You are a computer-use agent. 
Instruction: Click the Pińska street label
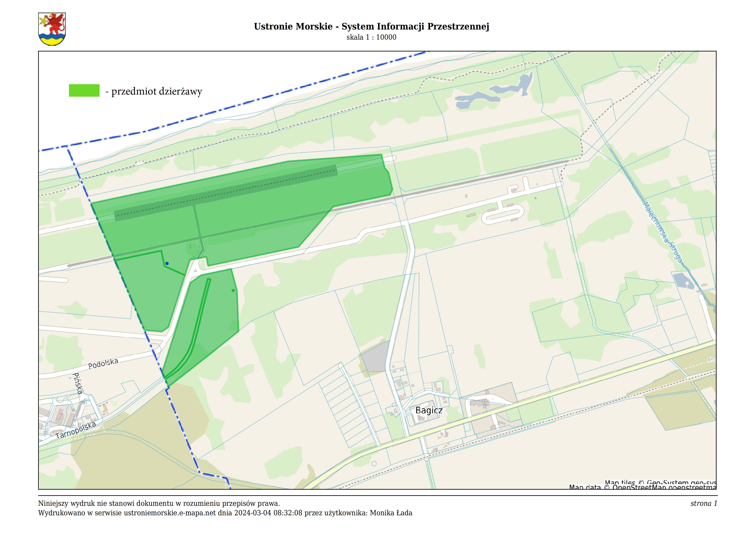tap(78, 384)
